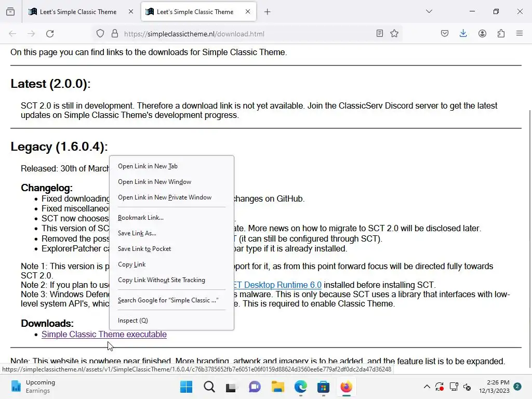The width and height of the screenshot is (532, 399).
Task: Close the first Leet's Simple Classic Theme tab
Action: [x=131, y=11]
